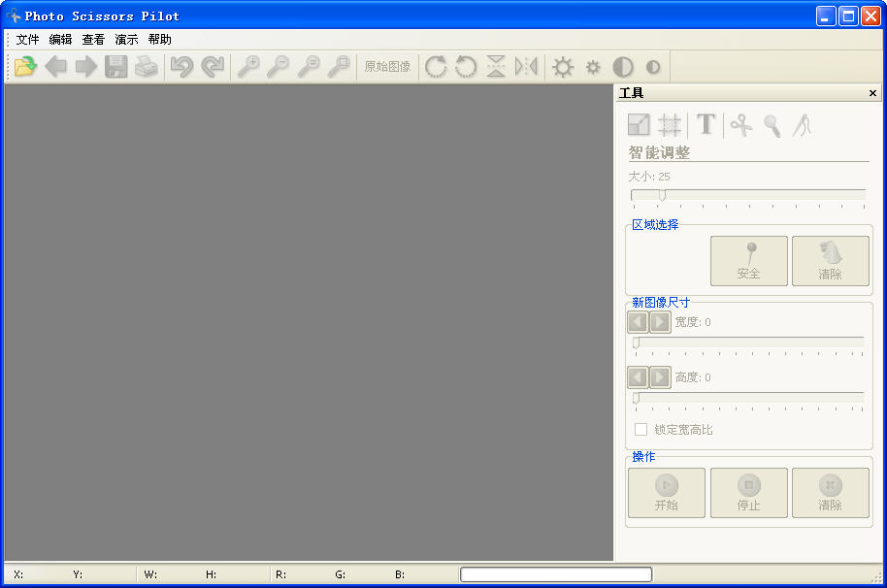Select the smart resize tool icon
The height and width of the screenshot is (588, 887).
pyautogui.click(x=640, y=125)
